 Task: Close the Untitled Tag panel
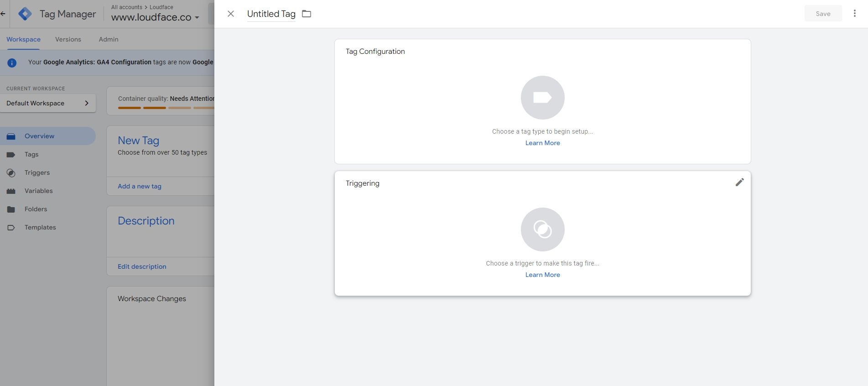pyautogui.click(x=231, y=14)
